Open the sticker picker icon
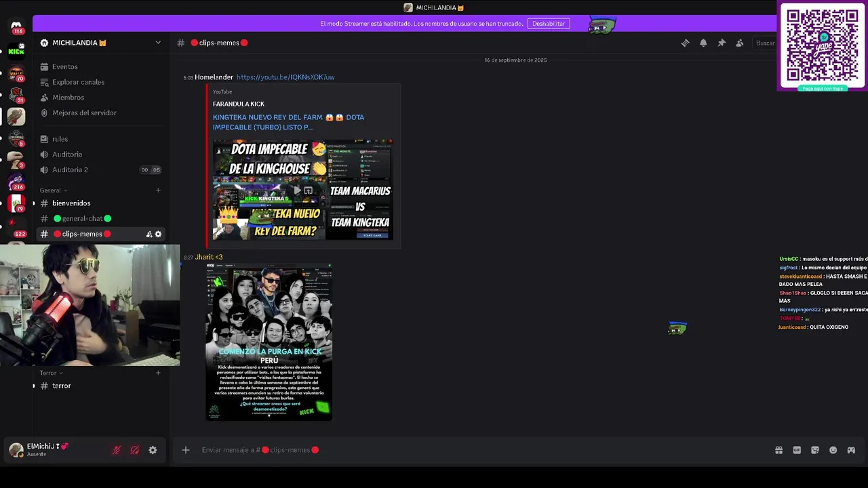 click(815, 450)
